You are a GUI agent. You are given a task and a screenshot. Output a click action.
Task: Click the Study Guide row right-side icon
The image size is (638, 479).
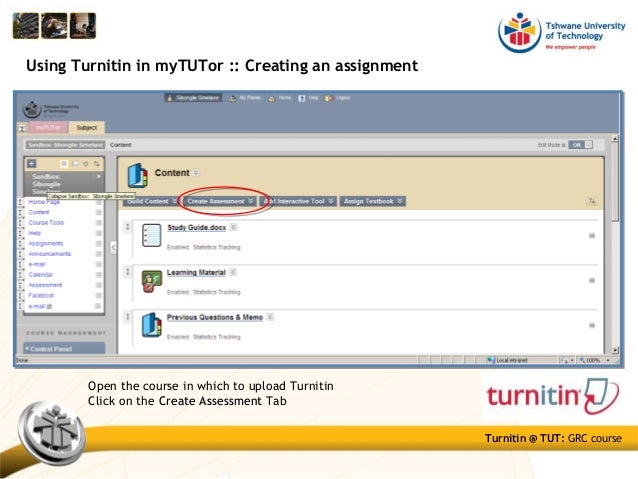point(592,235)
